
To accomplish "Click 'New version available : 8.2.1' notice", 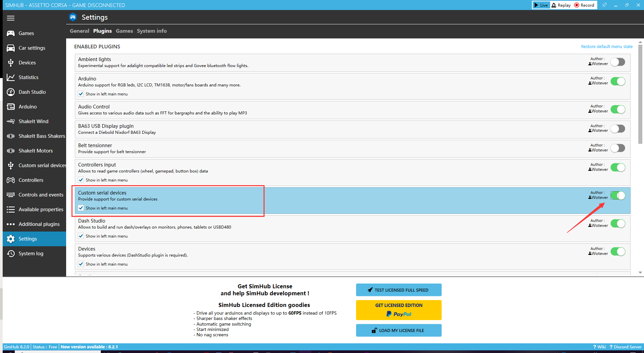I will coord(89,347).
